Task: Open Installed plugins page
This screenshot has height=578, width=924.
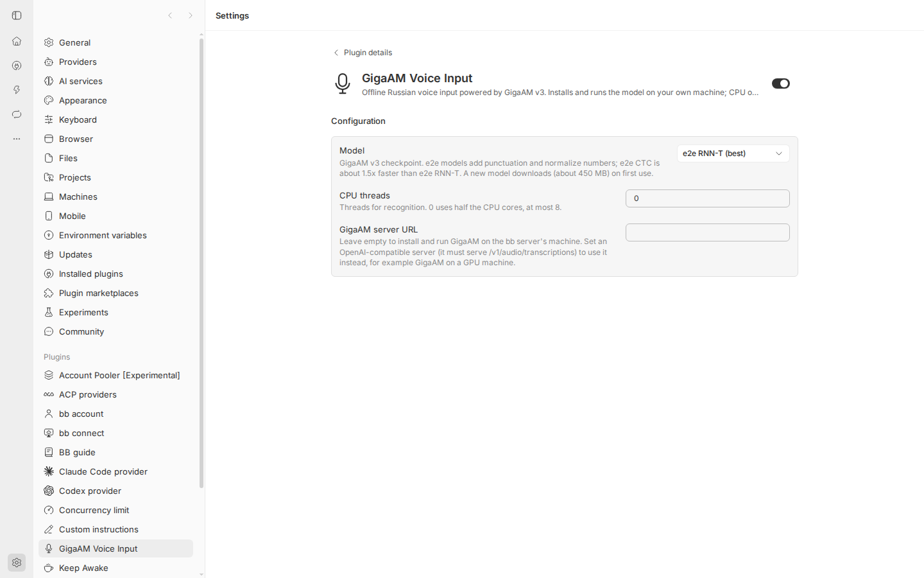Action: tap(116, 274)
